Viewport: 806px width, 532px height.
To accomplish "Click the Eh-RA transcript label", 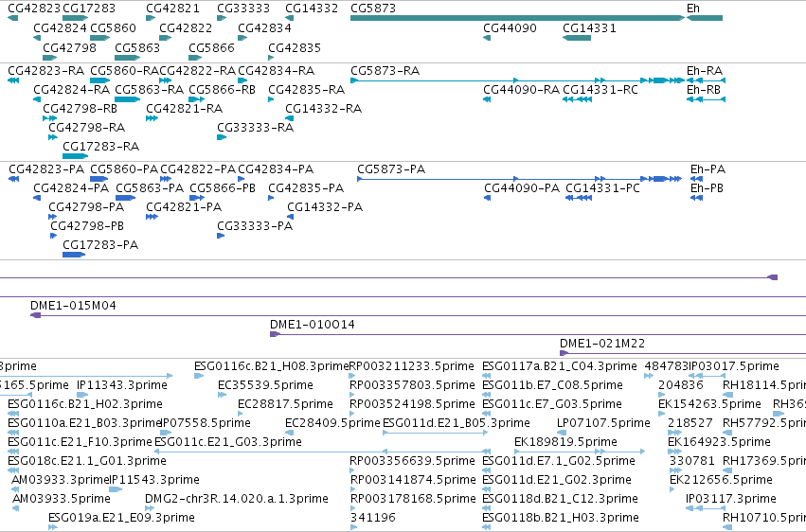I will (705, 70).
